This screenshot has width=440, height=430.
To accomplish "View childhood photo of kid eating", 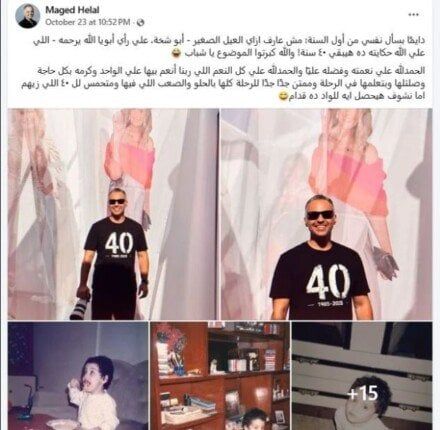I will tap(78, 375).
